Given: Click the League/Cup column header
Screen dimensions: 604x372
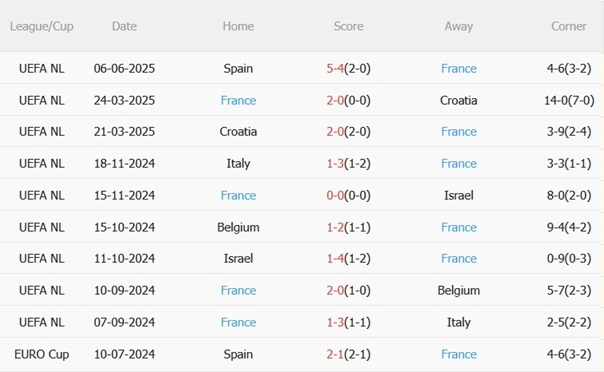Looking at the screenshot, I should coord(42,26).
